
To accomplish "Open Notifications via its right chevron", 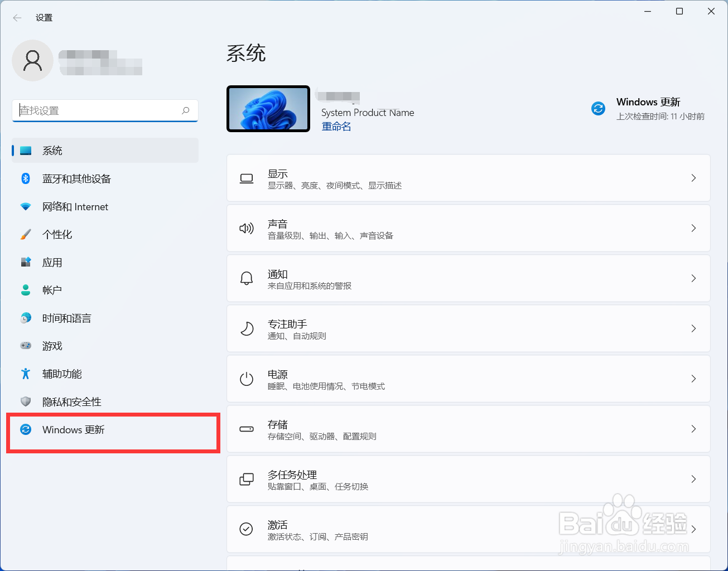I will point(693,278).
